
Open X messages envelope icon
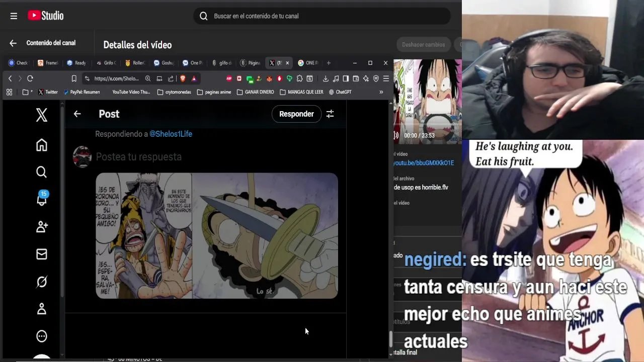point(42,254)
